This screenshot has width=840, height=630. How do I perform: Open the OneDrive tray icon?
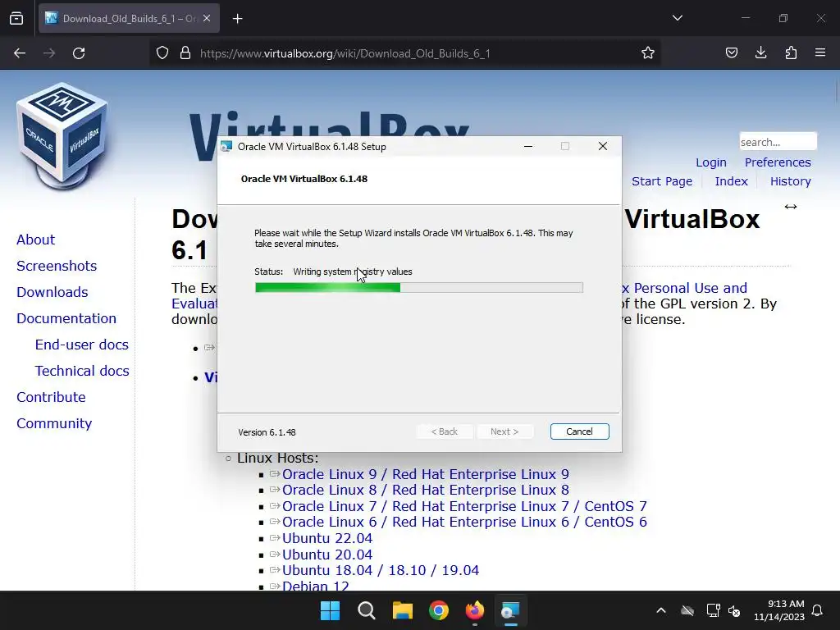(x=687, y=610)
